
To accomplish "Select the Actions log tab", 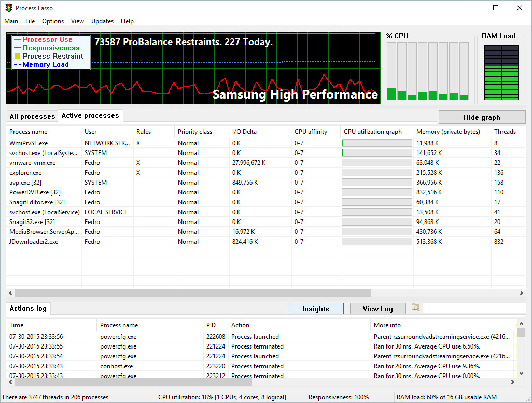I will pyautogui.click(x=28, y=308).
